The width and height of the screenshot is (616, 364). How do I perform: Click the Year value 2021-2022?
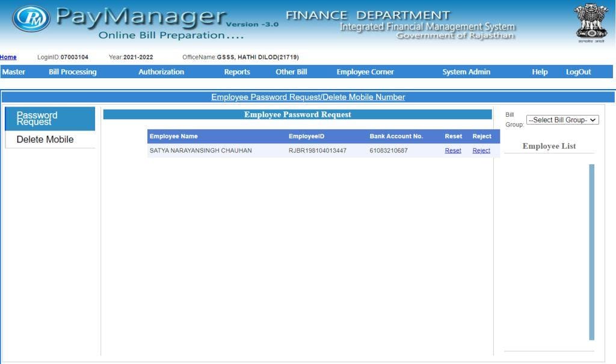tap(138, 57)
